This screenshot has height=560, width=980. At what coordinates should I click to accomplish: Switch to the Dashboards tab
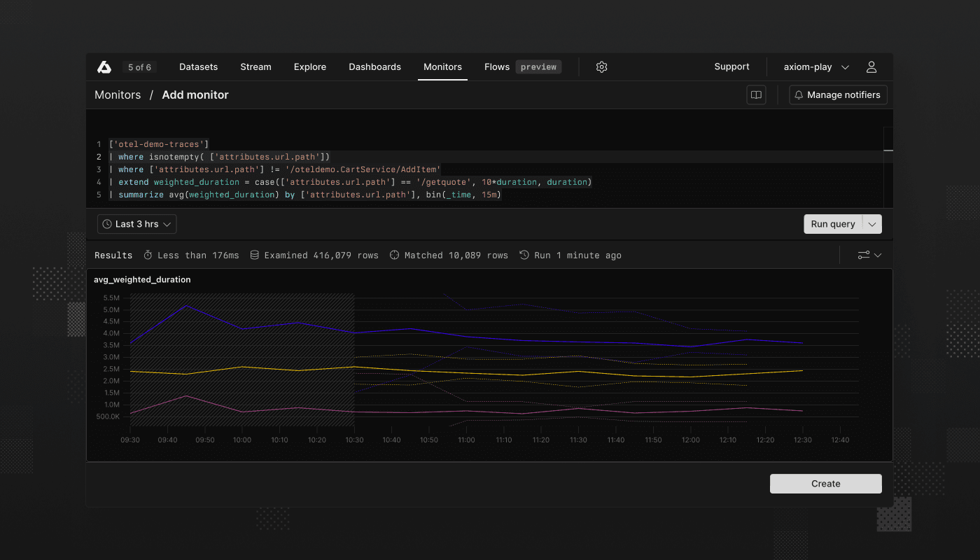(x=374, y=66)
